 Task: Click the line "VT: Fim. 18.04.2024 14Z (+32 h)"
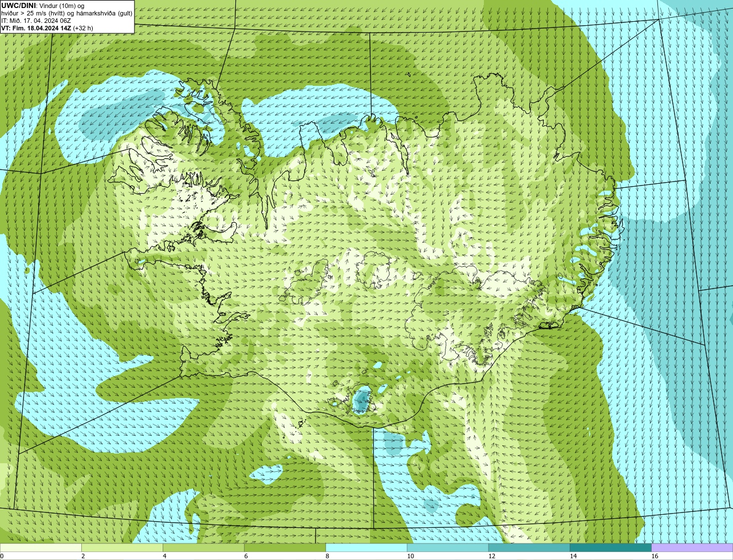(x=47, y=27)
